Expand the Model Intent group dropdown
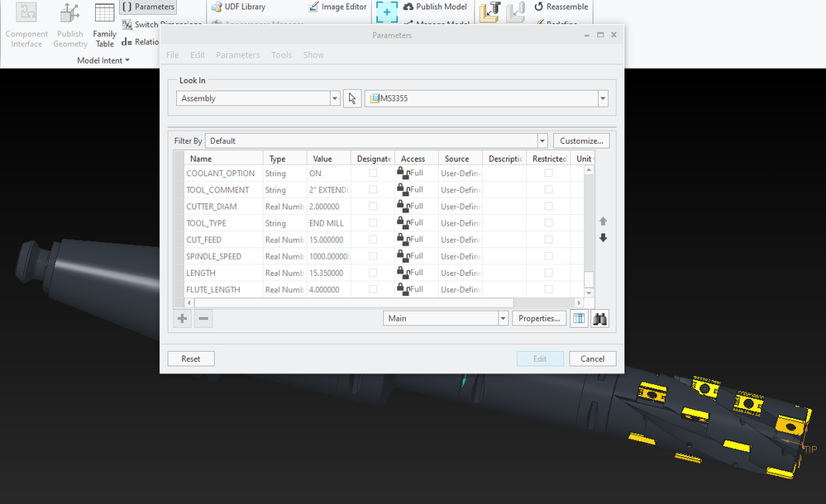 coord(103,60)
